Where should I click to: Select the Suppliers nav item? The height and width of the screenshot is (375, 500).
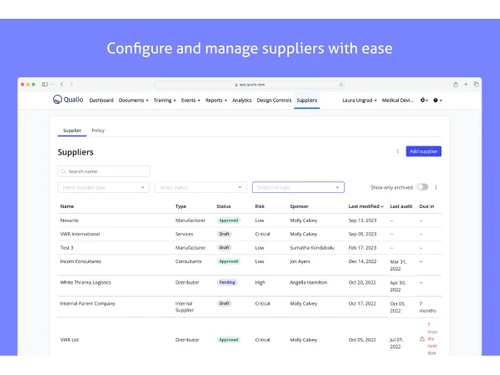click(x=307, y=100)
